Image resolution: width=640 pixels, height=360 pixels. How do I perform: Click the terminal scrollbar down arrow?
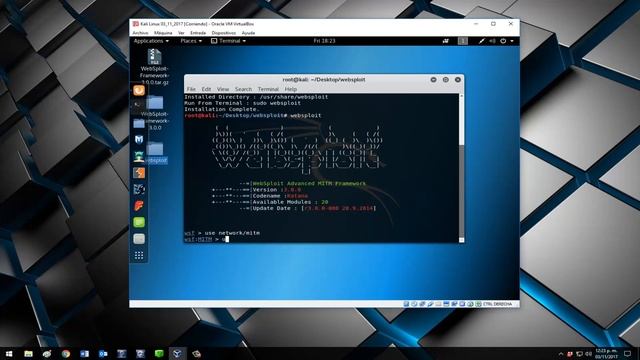pos(461,240)
